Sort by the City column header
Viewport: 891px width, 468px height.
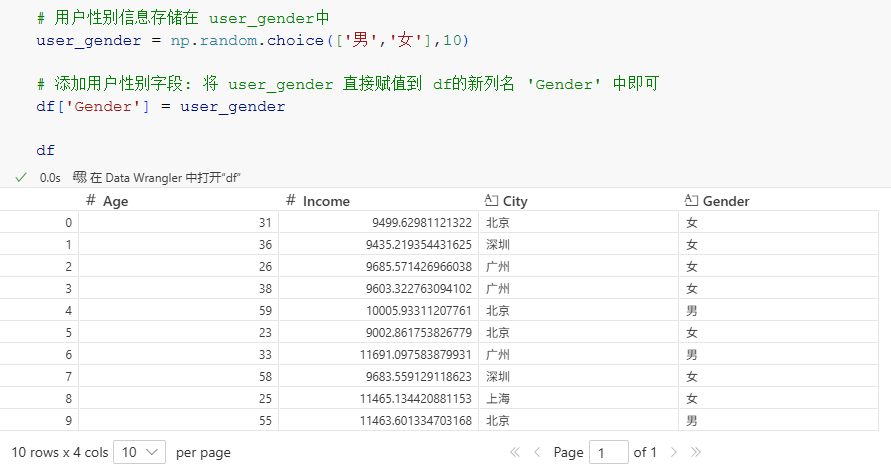[515, 201]
